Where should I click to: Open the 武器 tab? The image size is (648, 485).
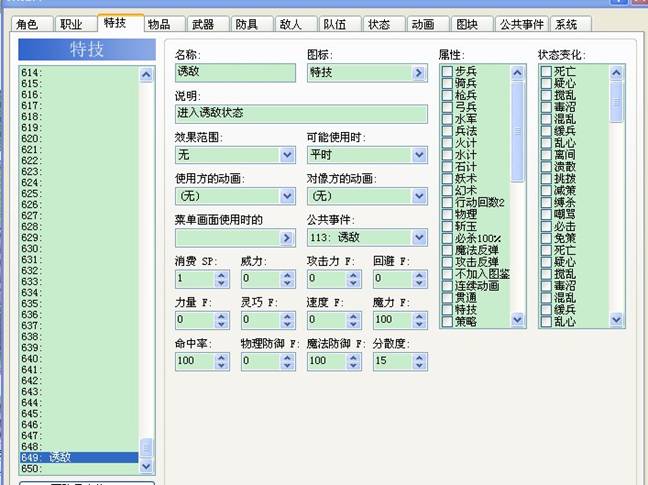(x=208, y=24)
